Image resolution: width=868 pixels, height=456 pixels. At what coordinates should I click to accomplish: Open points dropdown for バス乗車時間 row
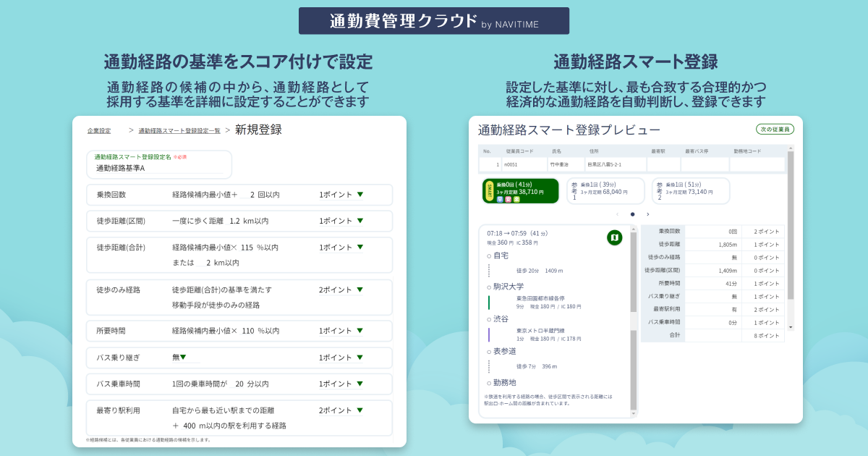pos(341,384)
